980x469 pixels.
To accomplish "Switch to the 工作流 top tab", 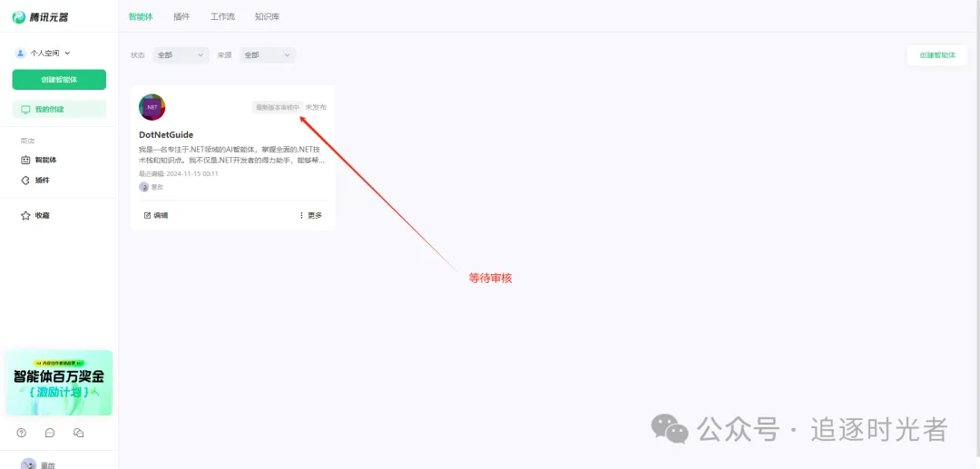I will pyautogui.click(x=222, y=17).
